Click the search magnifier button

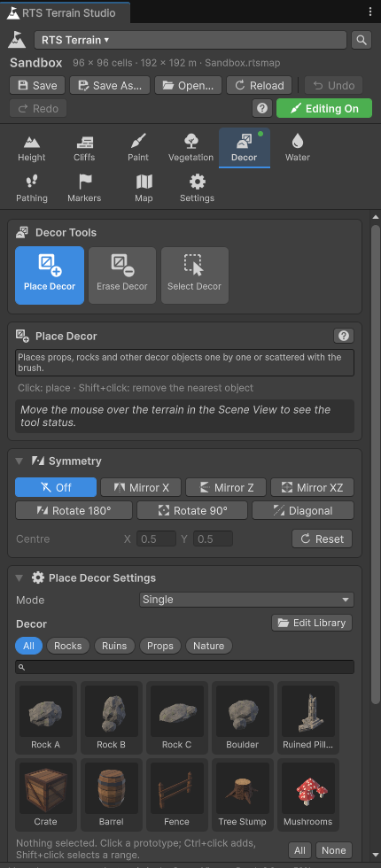pos(362,40)
